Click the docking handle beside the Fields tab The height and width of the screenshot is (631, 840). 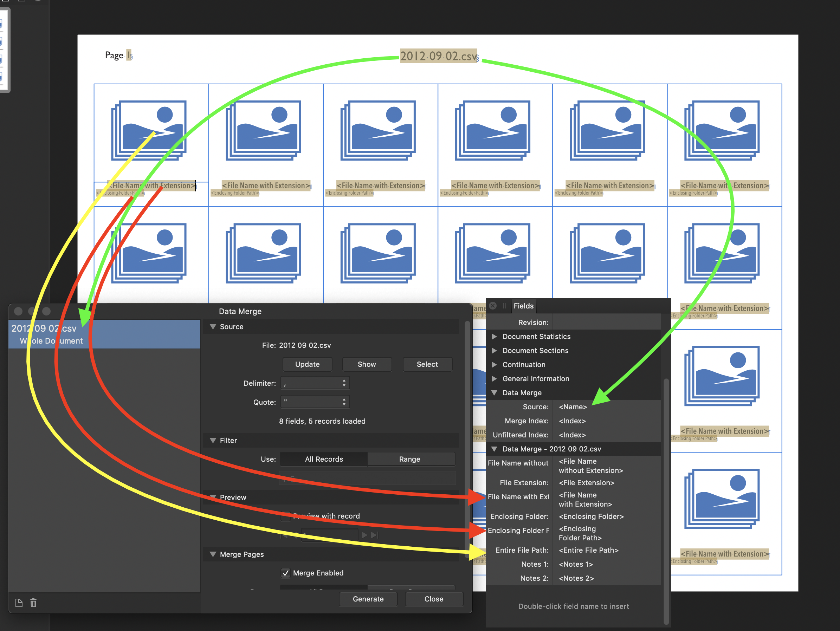click(505, 306)
